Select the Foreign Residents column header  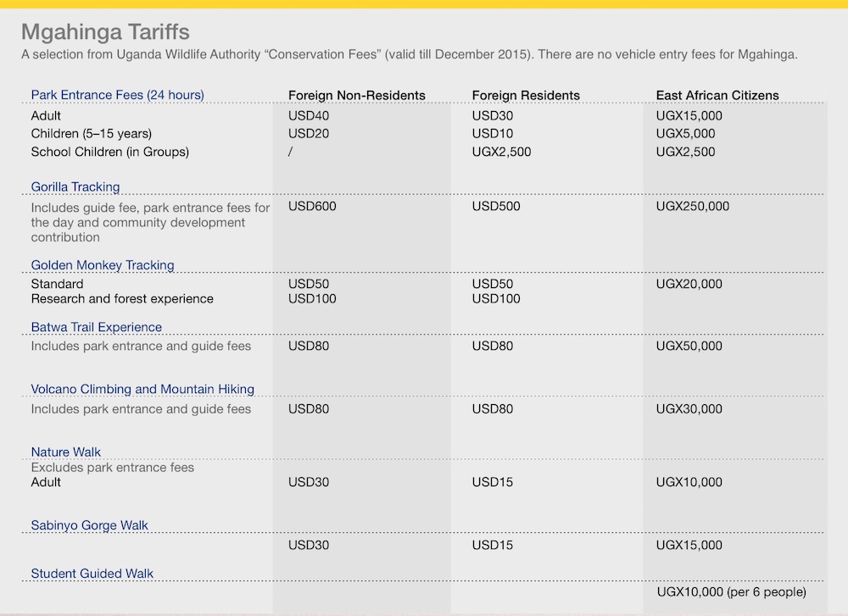(x=526, y=95)
